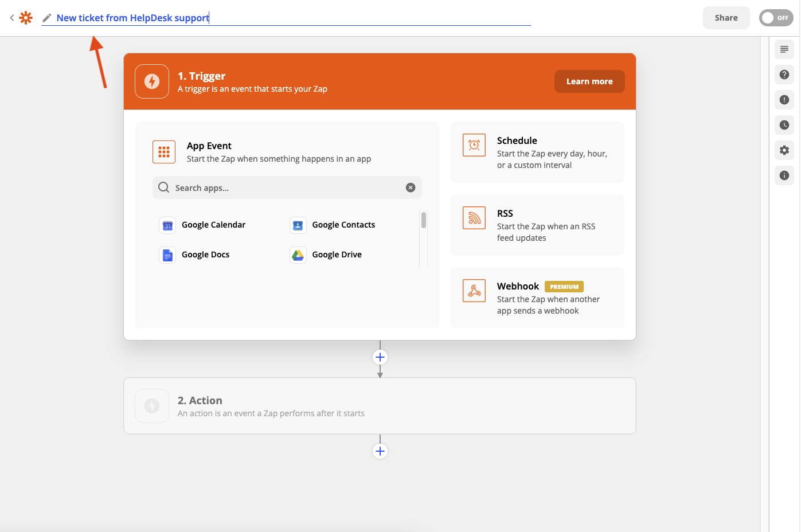
Task: Open the info details sidebar icon
Action: click(784, 175)
